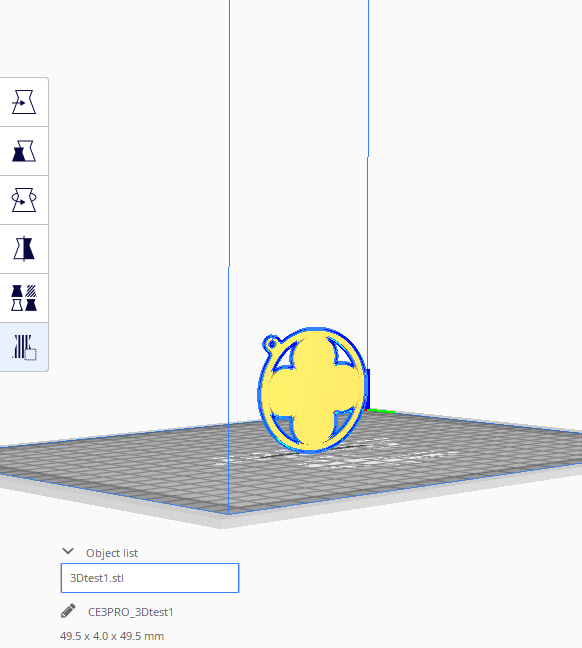This screenshot has height=648, width=582.
Task: Select the Rotate tool icon
Action: tap(24, 200)
